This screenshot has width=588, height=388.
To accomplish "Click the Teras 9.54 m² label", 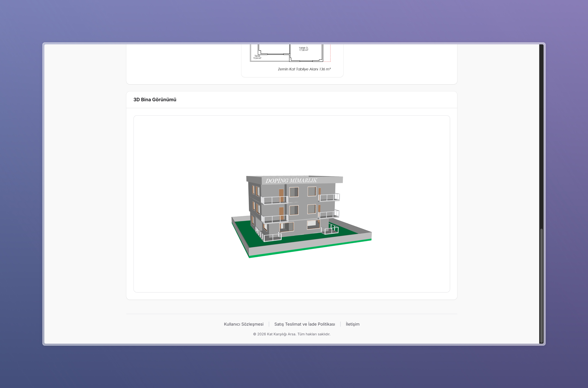I will coord(257,57).
